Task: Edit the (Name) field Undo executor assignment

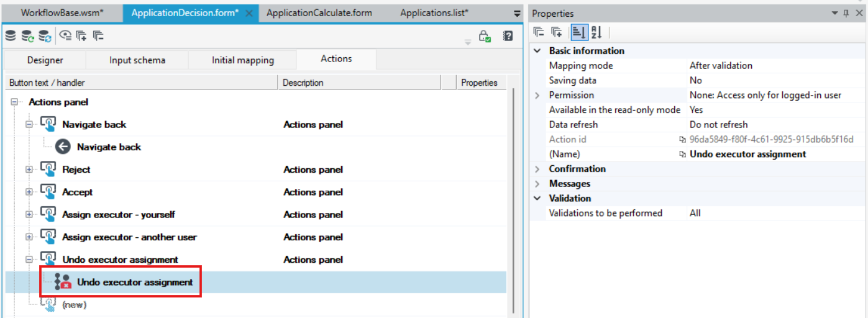Action: 777,155
